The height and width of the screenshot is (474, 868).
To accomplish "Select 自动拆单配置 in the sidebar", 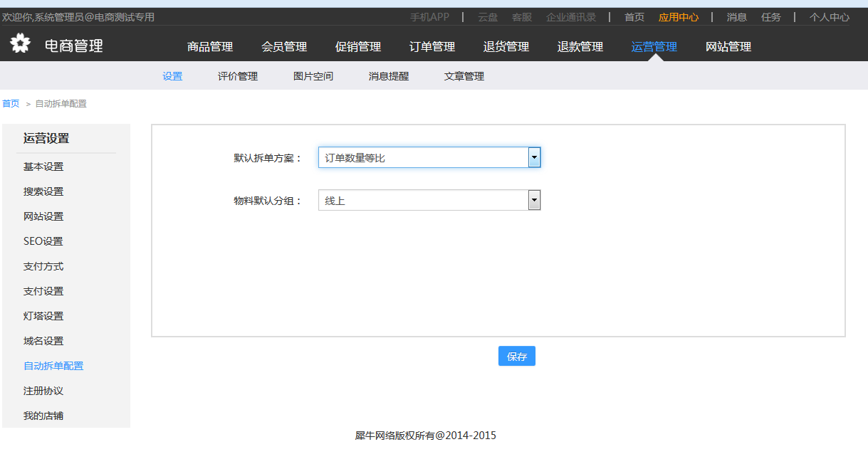I will 53,366.
